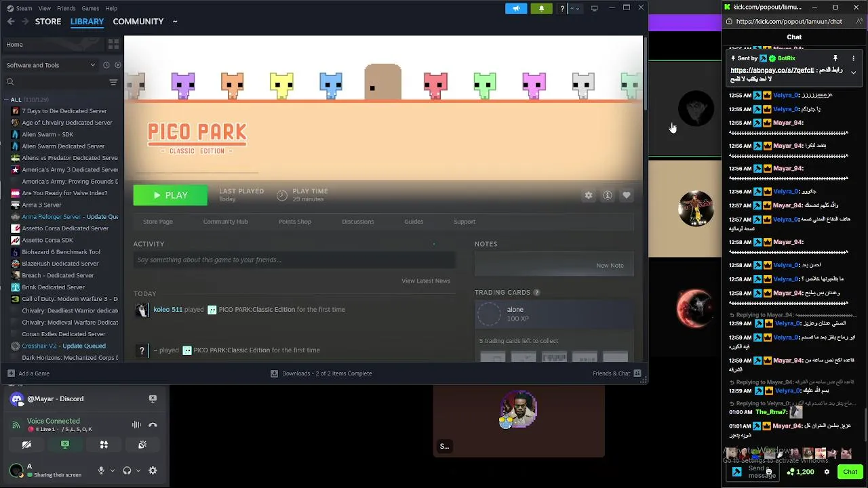Open the Software and Tools filter dropdown
This screenshot has width=868, height=488.
tap(51, 65)
